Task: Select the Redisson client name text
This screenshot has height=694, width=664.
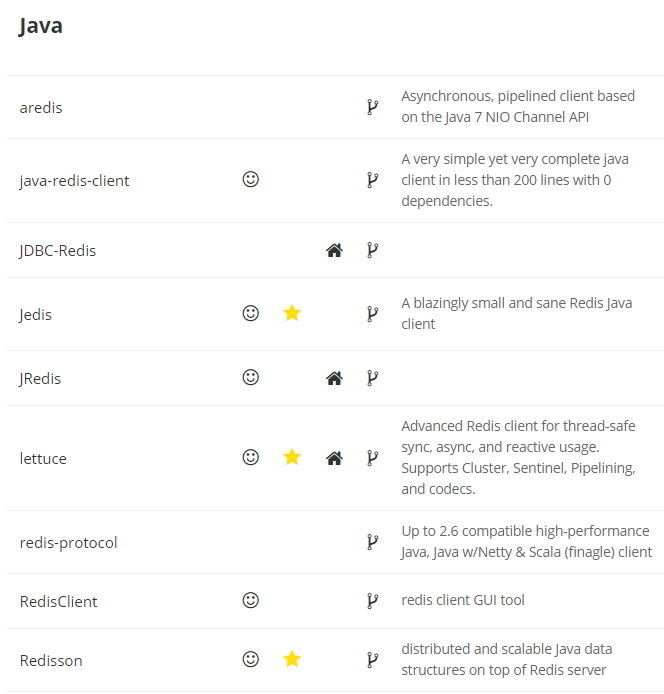Action: [x=51, y=660]
